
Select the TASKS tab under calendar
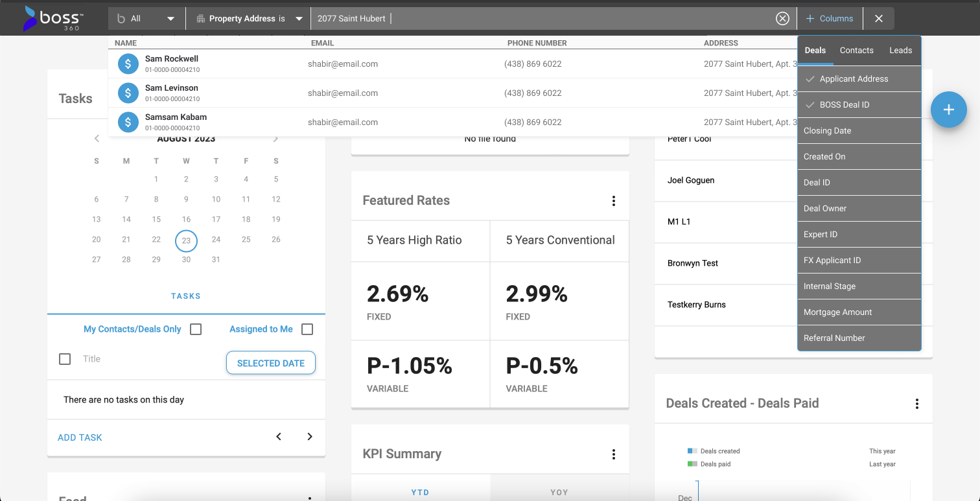coord(186,296)
